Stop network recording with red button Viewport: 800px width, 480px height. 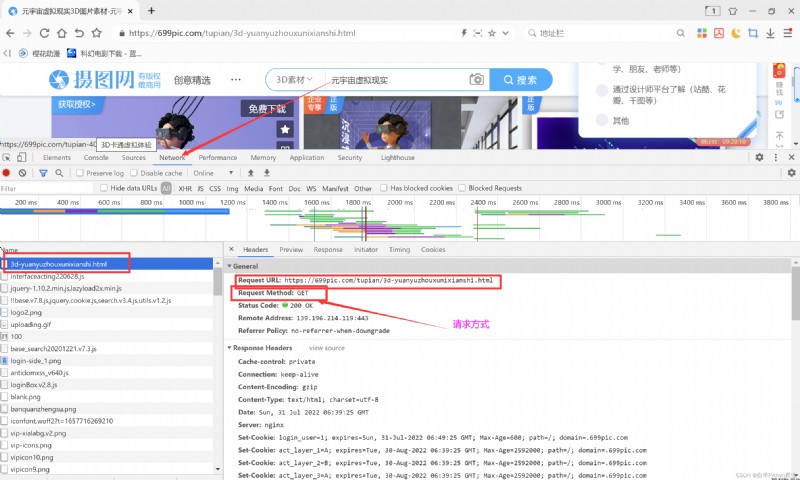[7, 173]
